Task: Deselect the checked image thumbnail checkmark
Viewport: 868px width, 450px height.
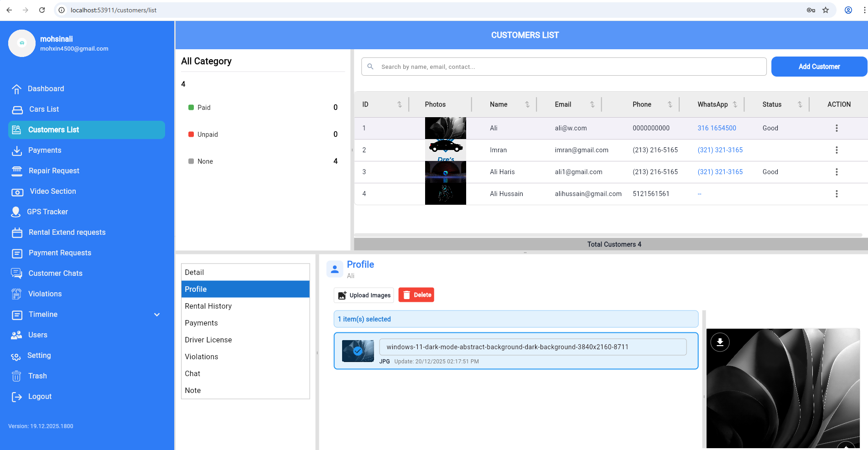Action: [358, 351]
